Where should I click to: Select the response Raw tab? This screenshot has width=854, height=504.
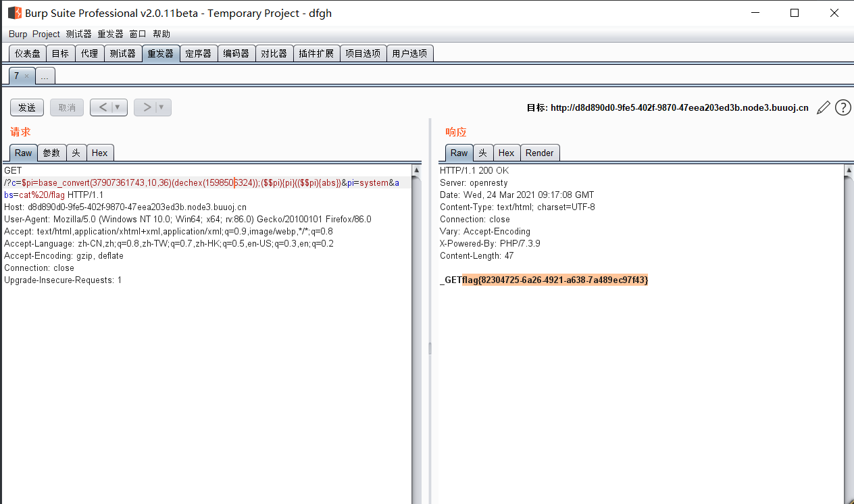pyautogui.click(x=459, y=153)
